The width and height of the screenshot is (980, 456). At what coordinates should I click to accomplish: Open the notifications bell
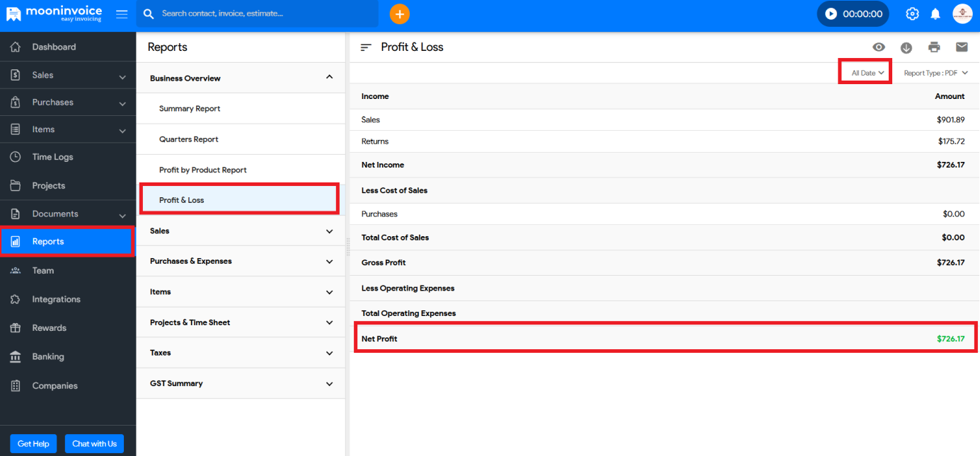tap(935, 13)
